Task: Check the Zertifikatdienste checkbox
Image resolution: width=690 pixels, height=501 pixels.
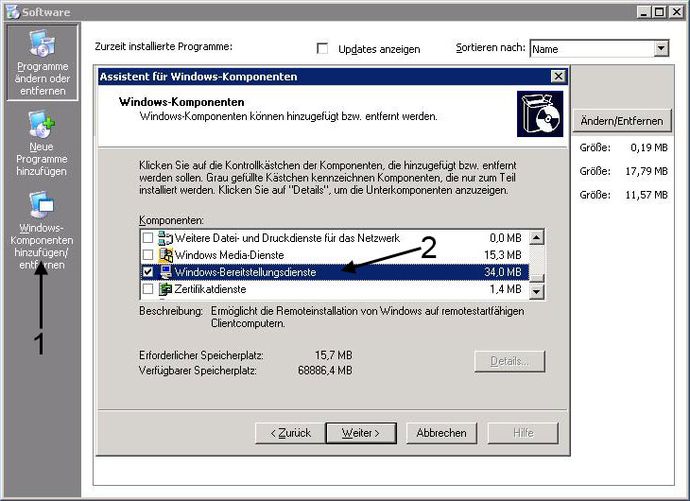Action: pyautogui.click(x=148, y=289)
